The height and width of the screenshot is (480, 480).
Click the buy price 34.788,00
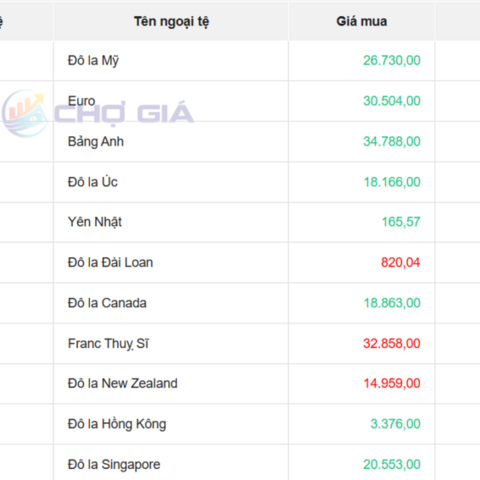392,142
